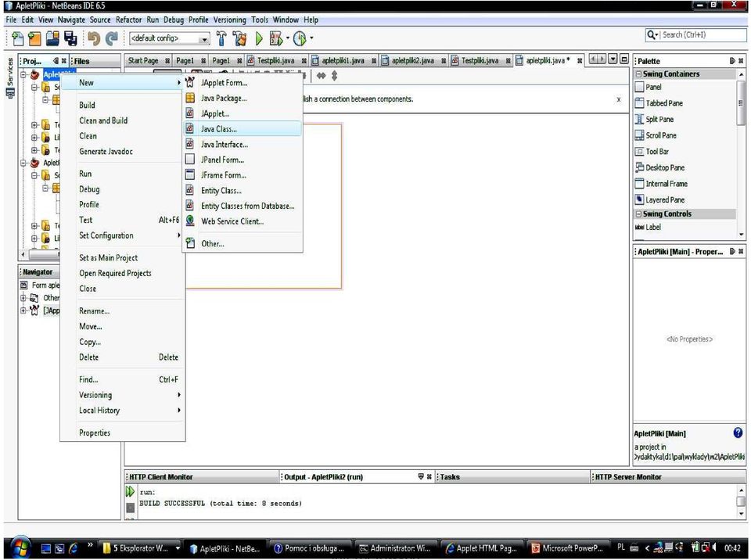Collapse the Swing Containers palette section

click(638, 74)
